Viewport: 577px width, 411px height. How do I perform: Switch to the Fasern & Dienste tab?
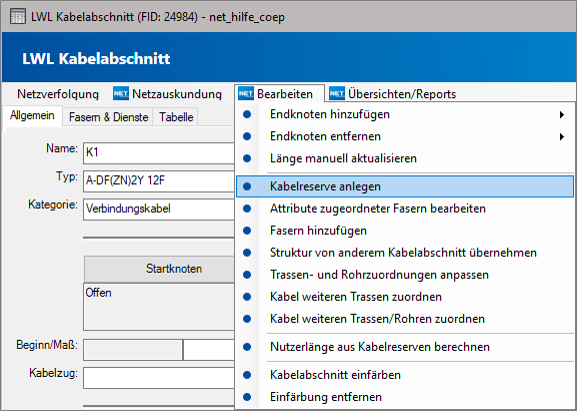108,117
